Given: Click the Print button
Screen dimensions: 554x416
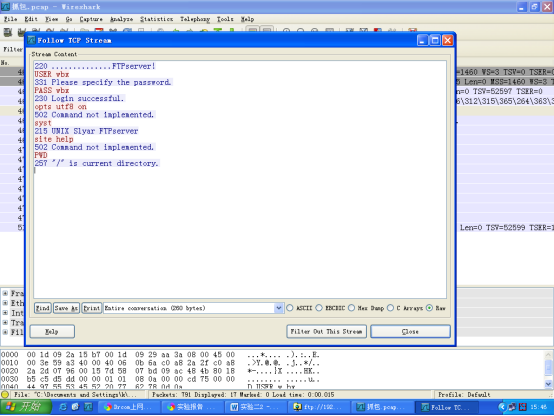Looking at the screenshot, I should 92,308.
